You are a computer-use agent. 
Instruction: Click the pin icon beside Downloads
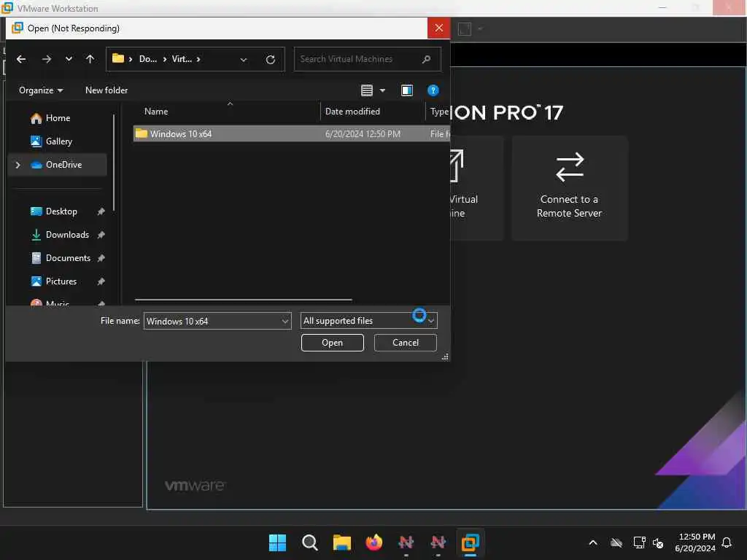pos(101,235)
